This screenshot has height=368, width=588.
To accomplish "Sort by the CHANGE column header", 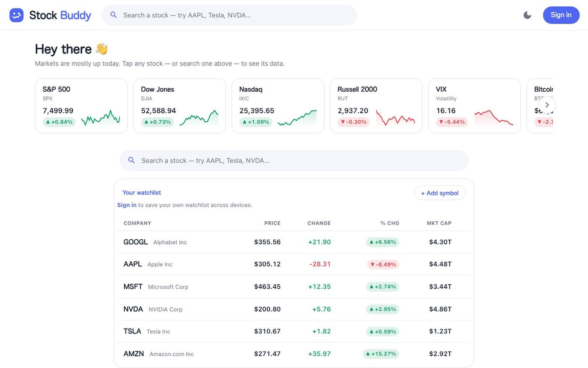I will click(319, 223).
